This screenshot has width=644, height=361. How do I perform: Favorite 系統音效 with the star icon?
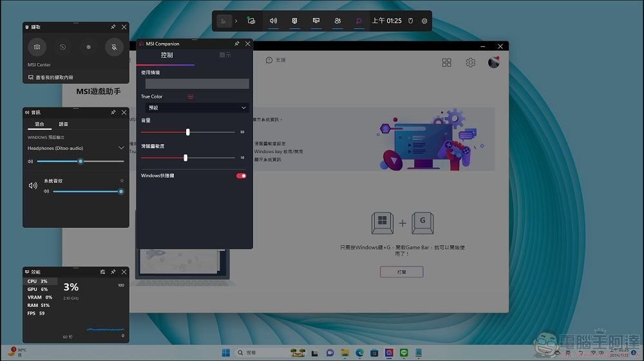[x=122, y=180]
